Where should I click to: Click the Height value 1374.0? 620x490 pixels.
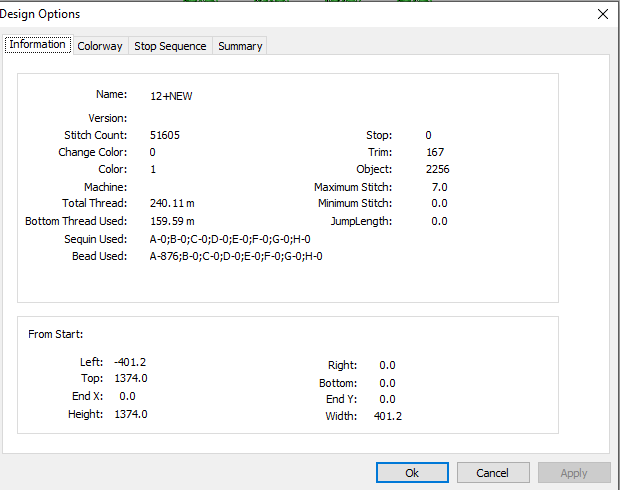131,414
